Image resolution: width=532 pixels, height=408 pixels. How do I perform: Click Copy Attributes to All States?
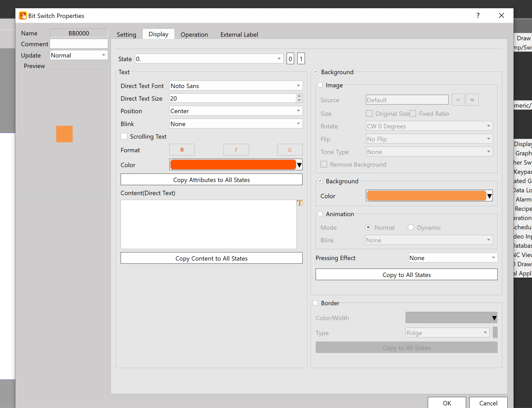pyautogui.click(x=211, y=180)
